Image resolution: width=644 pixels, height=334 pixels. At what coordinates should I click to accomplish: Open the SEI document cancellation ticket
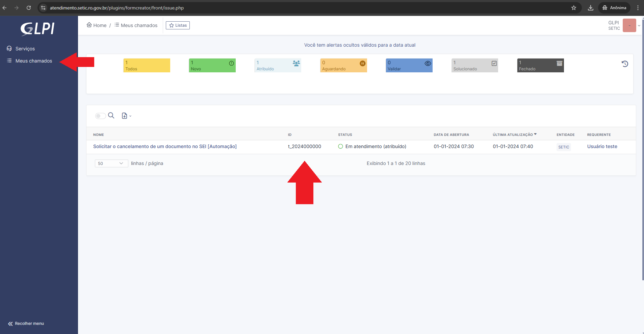click(165, 146)
